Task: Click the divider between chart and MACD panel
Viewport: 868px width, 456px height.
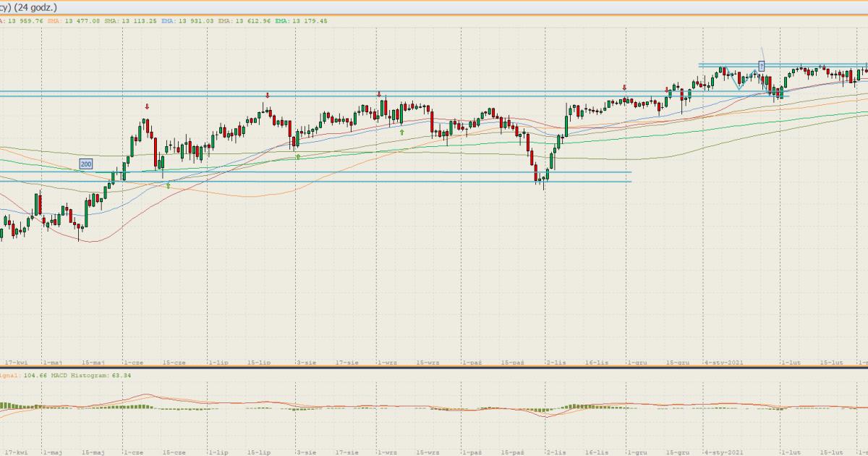Action: pyautogui.click(x=434, y=368)
